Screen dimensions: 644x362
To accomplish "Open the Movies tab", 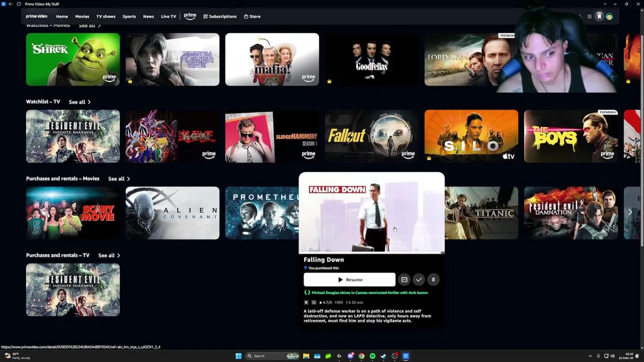I will [82, 17].
